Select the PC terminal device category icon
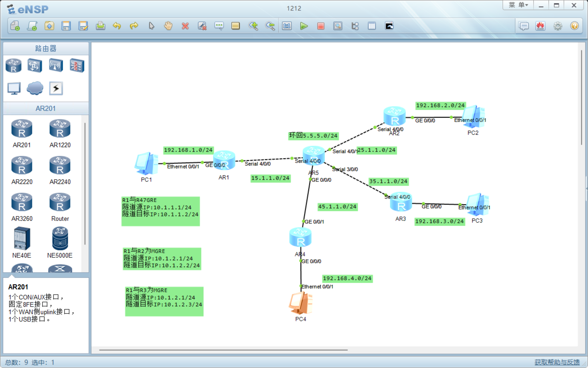The width and height of the screenshot is (588, 368). pos(14,89)
